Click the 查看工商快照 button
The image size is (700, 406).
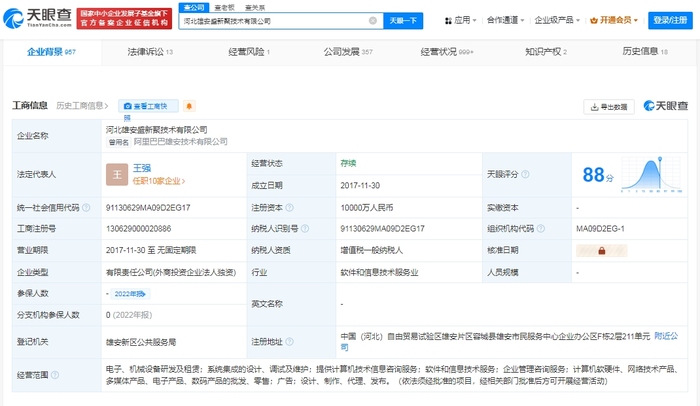pos(148,106)
